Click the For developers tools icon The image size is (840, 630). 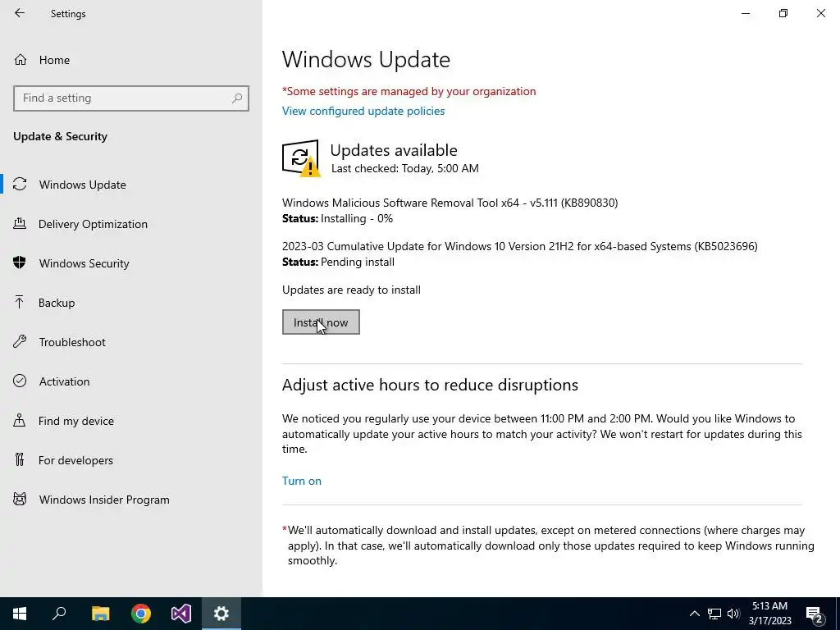click(x=20, y=459)
